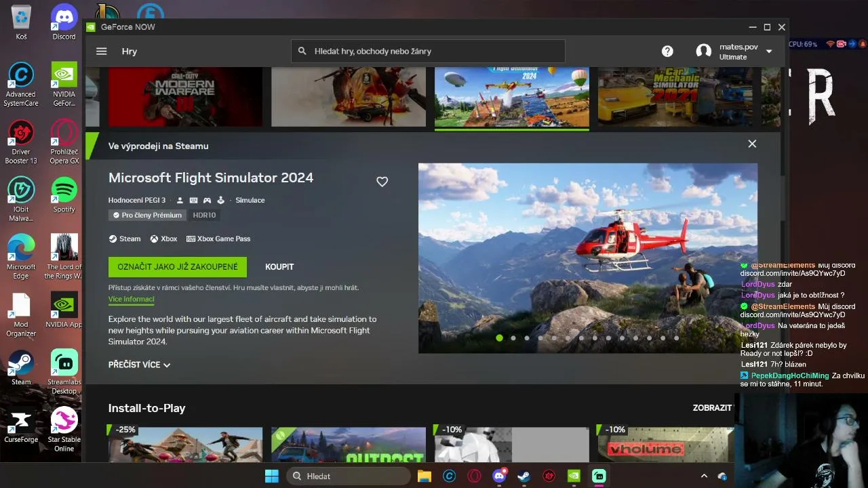Open NVIDIA App desktop shortcut
The image size is (868, 488).
click(x=64, y=310)
